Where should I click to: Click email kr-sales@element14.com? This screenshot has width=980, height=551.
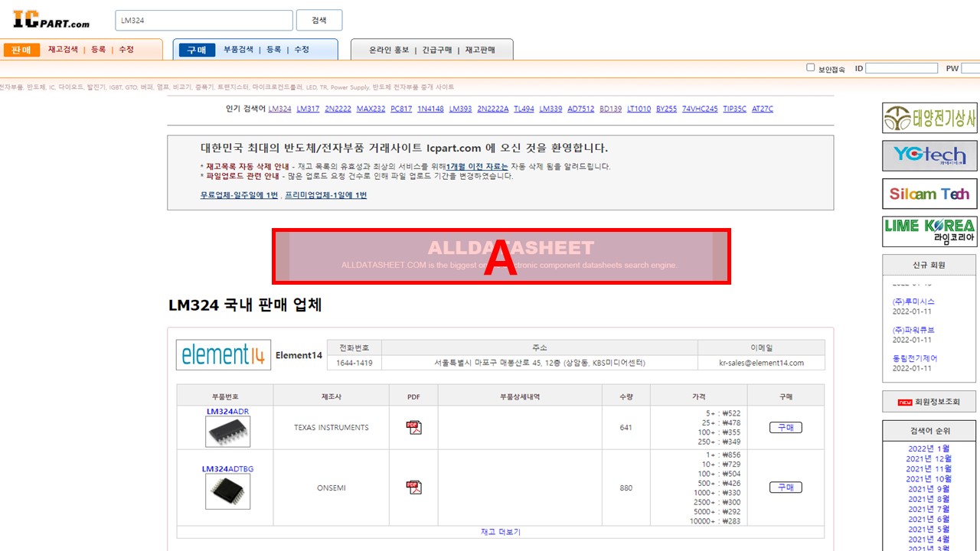(x=761, y=363)
